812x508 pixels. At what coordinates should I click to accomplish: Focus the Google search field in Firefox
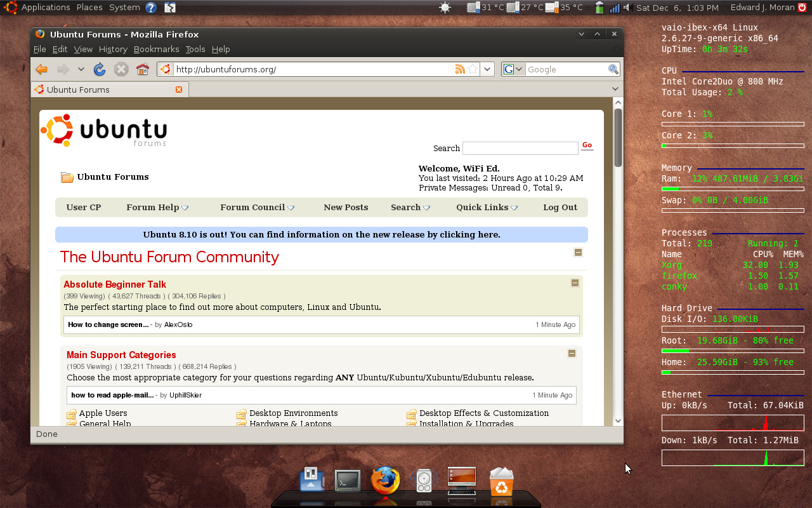[x=566, y=69]
